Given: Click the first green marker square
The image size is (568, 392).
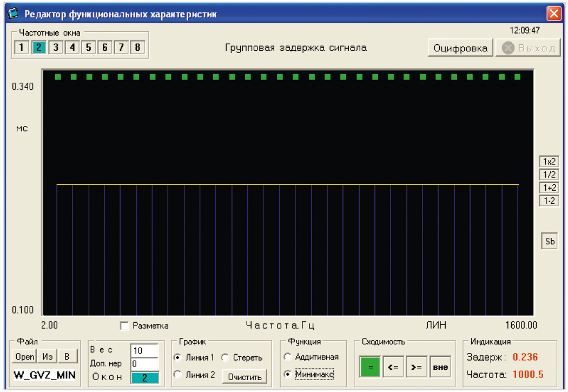Looking at the screenshot, I should pyautogui.click(x=58, y=77).
